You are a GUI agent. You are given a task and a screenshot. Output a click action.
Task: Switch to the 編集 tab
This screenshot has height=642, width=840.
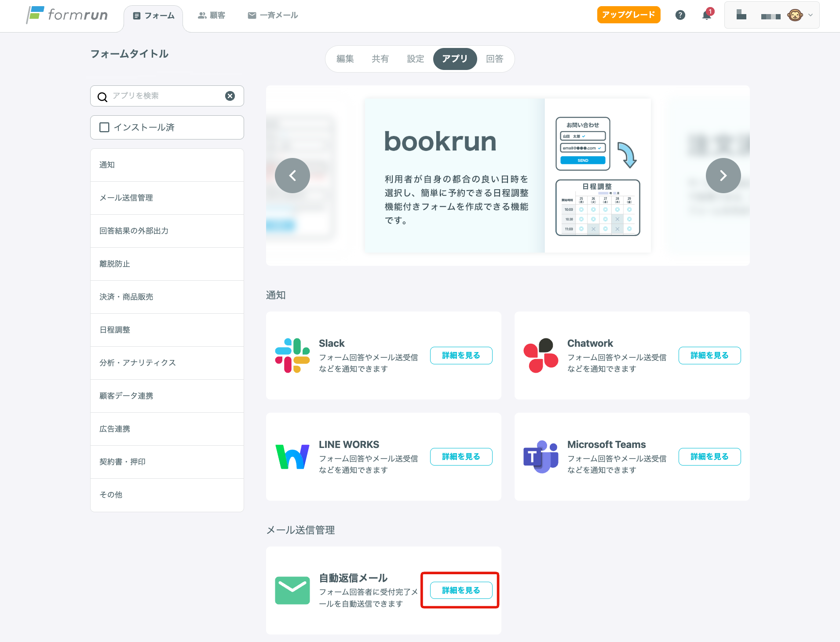(x=345, y=59)
